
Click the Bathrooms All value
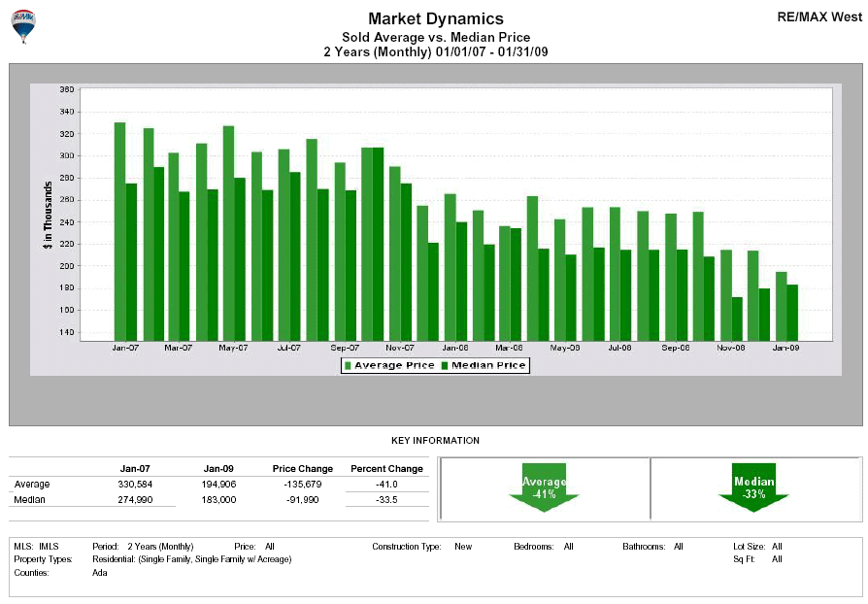click(x=678, y=547)
